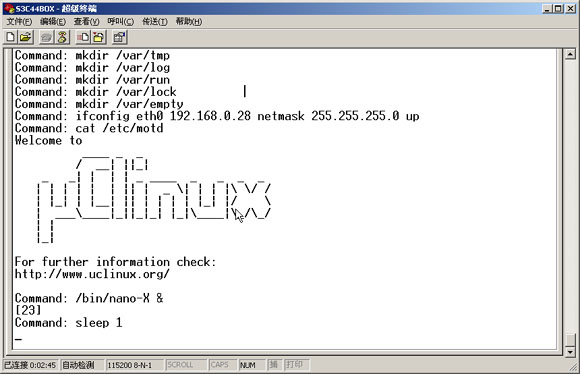Viewport: 580px width, 374px height.
Task: Click the 'mkdir /var/tmp' line
Action: [92, 55]
